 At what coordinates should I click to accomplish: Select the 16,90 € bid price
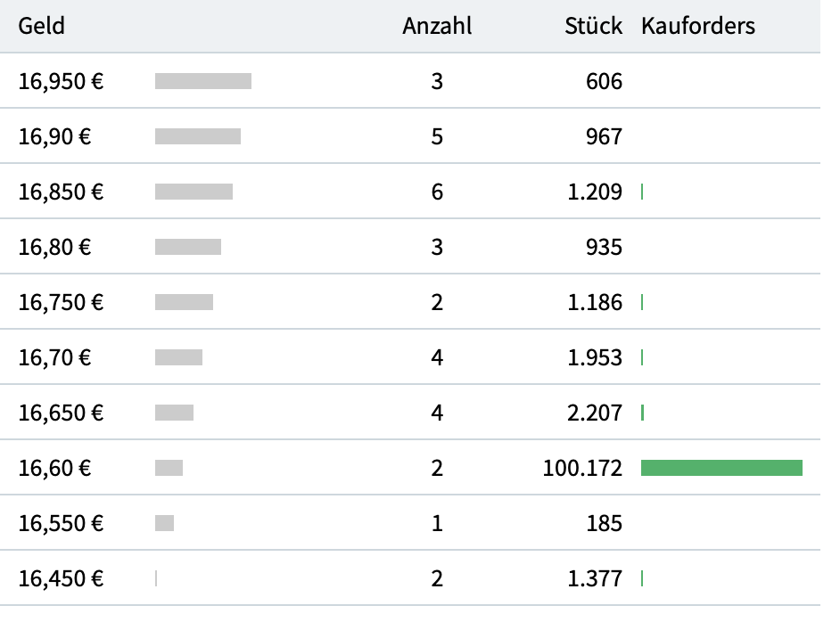point(54,137)
